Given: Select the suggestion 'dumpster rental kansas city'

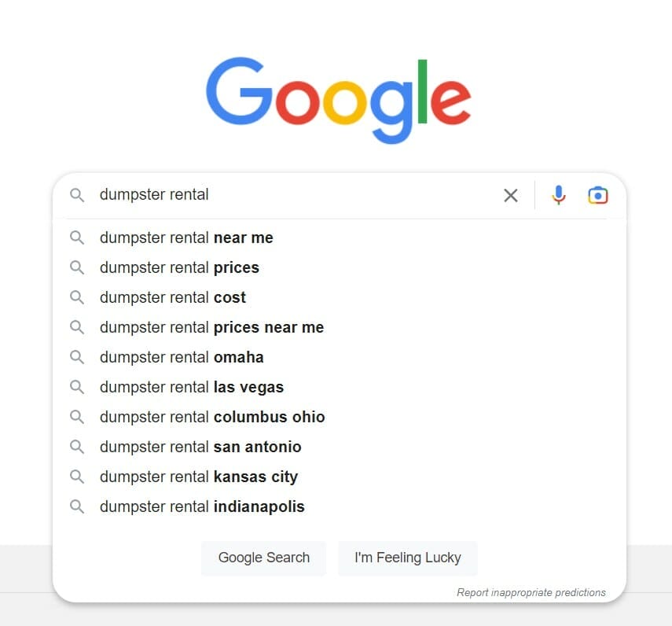Looking at the screenshot, I should (x=198, y=476).
